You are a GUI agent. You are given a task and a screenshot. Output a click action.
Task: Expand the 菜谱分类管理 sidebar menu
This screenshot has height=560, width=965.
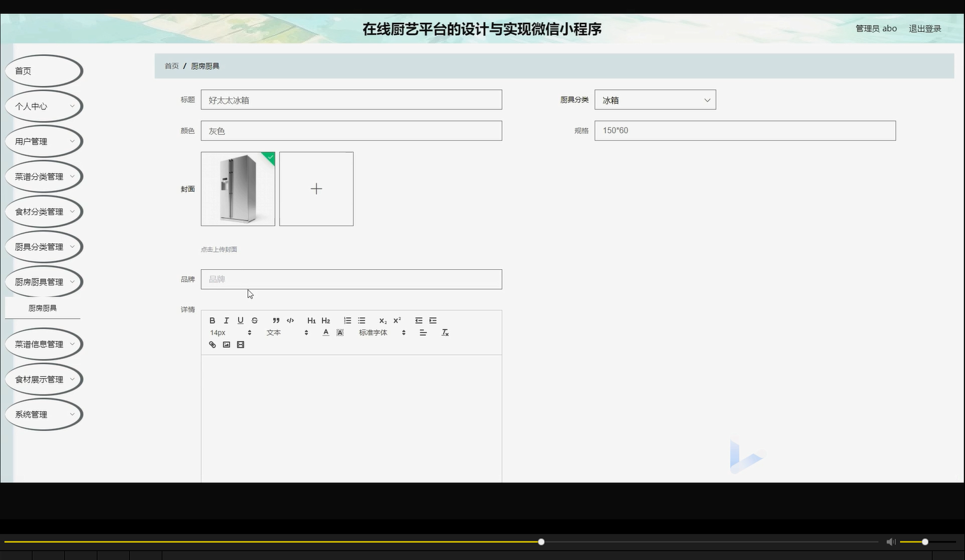tap(43, 176)
